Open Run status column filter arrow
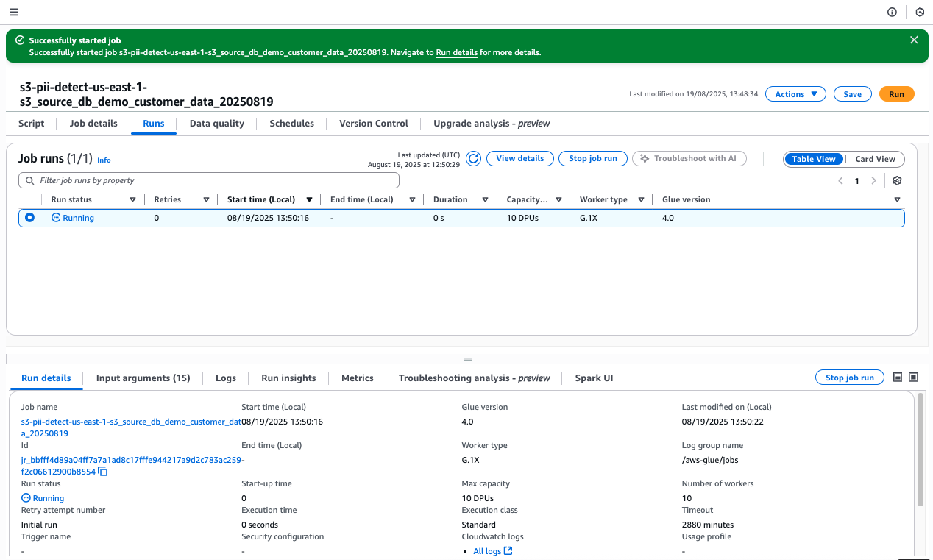The width and height of the screenshot is (933, 560). pos(133,199)
